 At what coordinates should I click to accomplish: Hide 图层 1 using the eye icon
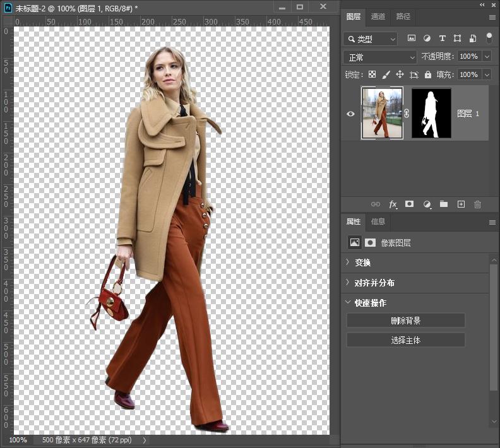click(x=351, y=114)
